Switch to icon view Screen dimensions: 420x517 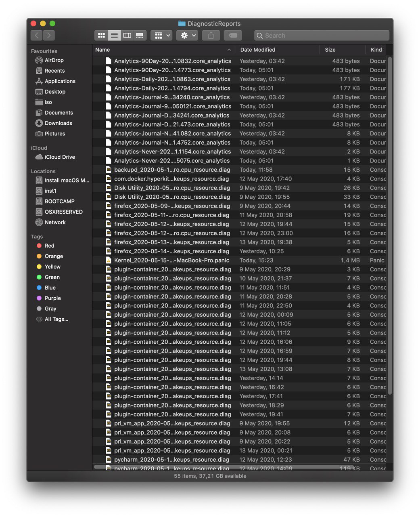point(101,36)
